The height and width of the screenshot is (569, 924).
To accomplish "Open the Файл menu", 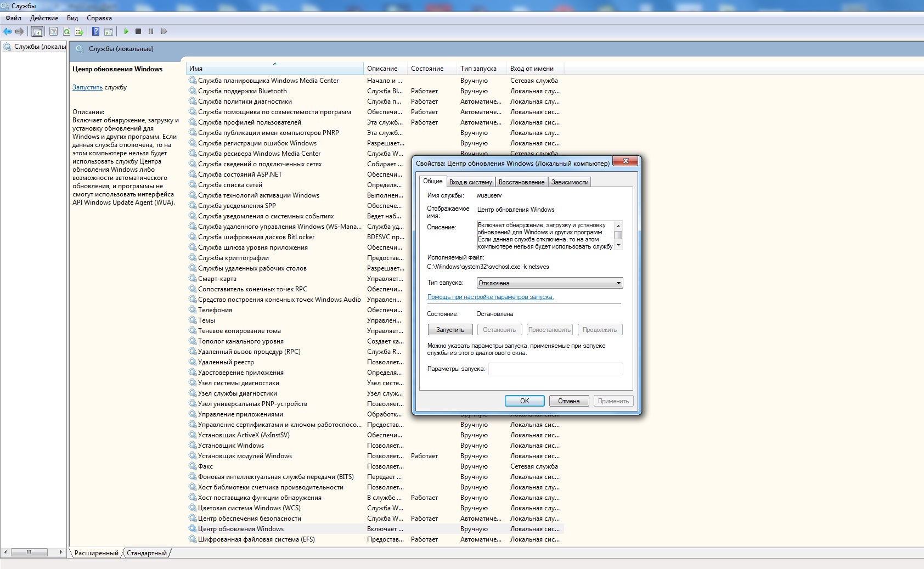I will click(x=14, y=18).
